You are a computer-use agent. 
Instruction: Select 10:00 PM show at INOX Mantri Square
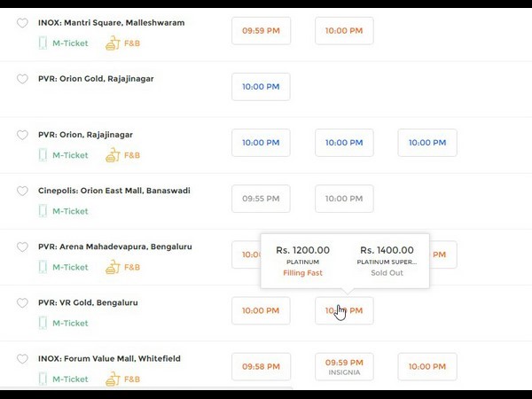344,31
